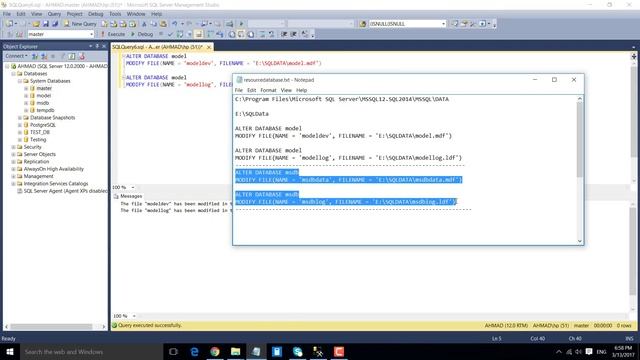
Task: Open the master database dropdown
Action: coord(61,34)
